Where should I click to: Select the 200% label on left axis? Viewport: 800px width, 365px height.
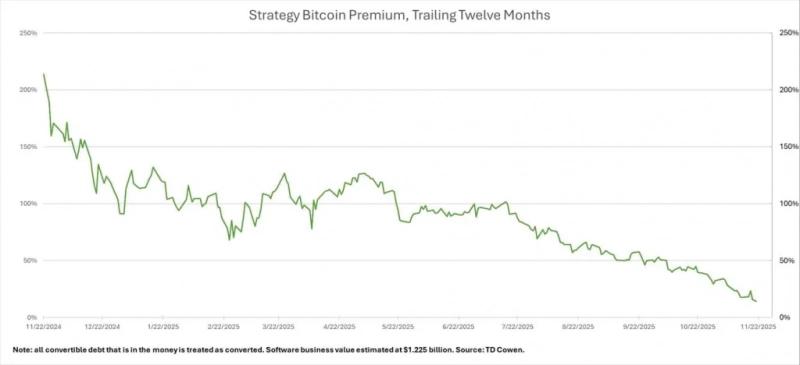(29, 90)
